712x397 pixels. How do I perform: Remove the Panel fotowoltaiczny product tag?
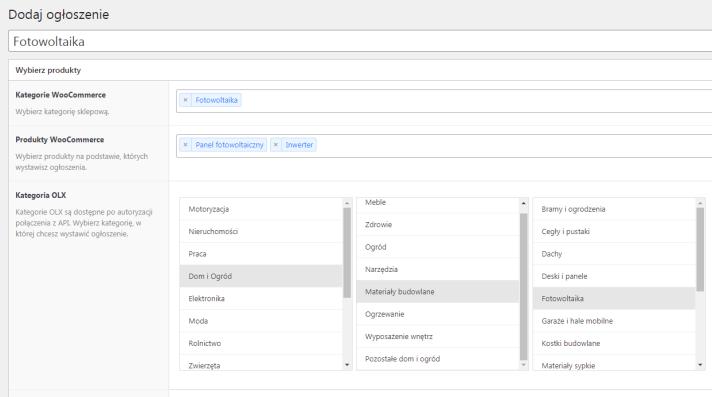[x=185, y=145]
